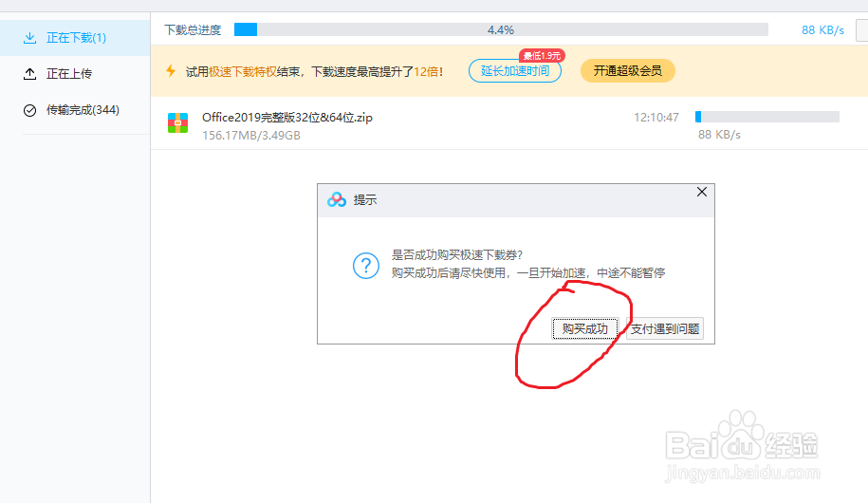Click the 156.17MB/3.49GB size text
Image resolution: width=868 pixels, height=503 pixels.
pyautogui.click(x=251, y=135)
